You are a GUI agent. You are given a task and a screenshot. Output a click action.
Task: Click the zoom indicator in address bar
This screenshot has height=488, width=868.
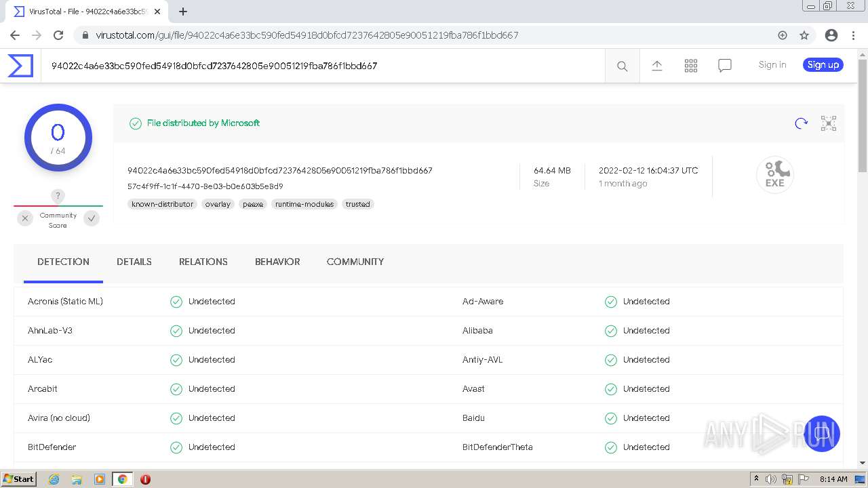point(782,35)
